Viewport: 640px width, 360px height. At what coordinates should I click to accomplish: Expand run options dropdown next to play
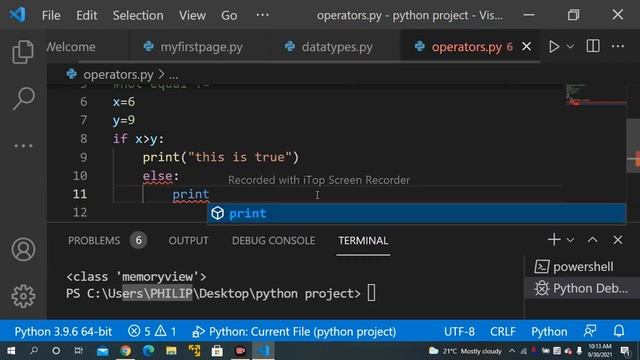click(570, 47)
